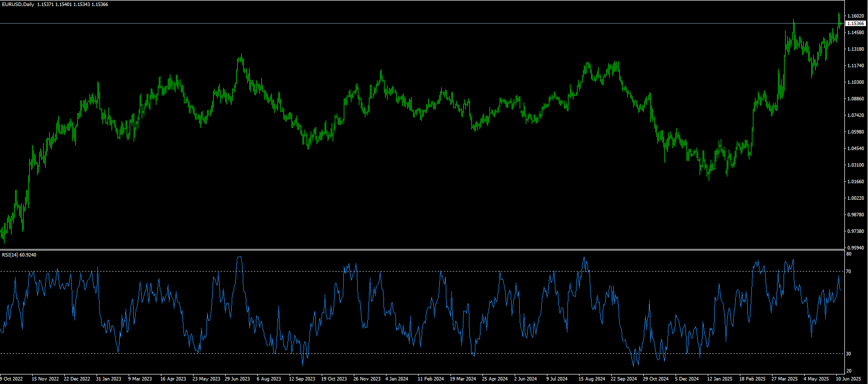Click the 15 Aug 2024 date label
Image resolution: width=868 pixels, height=384 pixels.
tap(592, 379)
